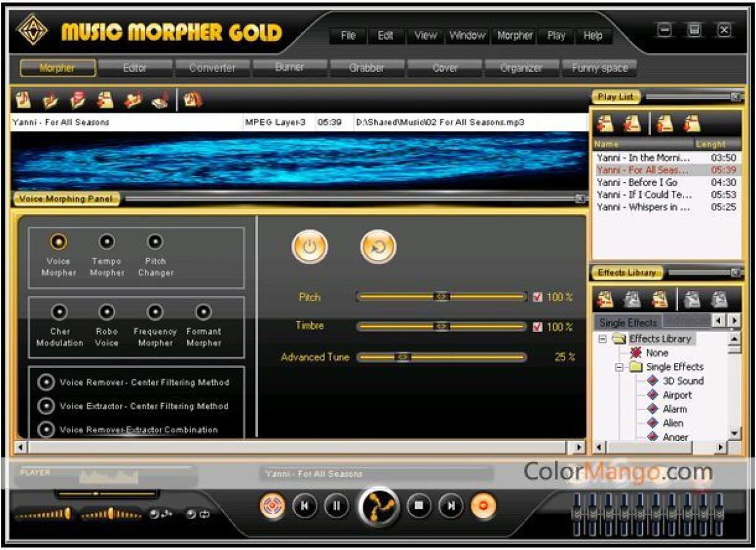The width and height of the screenshot is (756, 550).
Task: Switch to the Editor tab
Action: click(136, 66)
